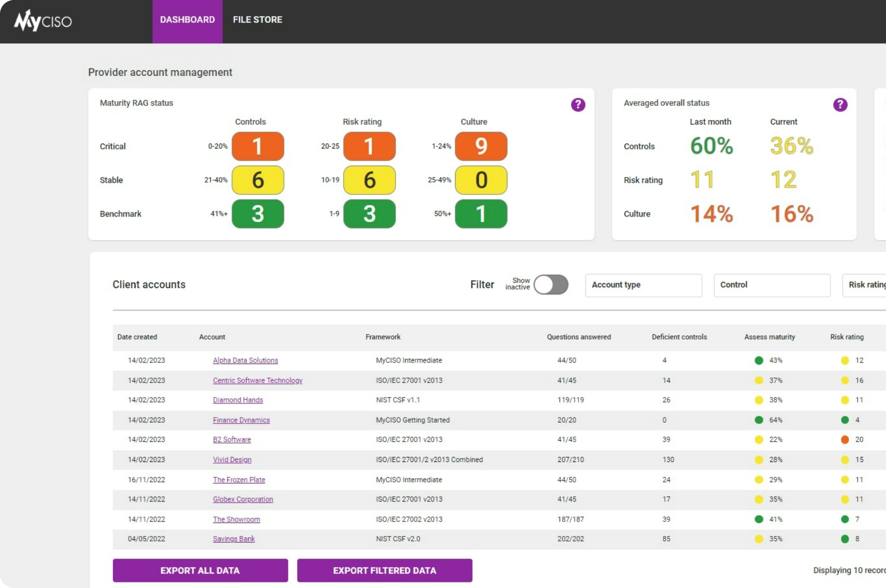Sort by Deficient controls column header

coord(679,337)
